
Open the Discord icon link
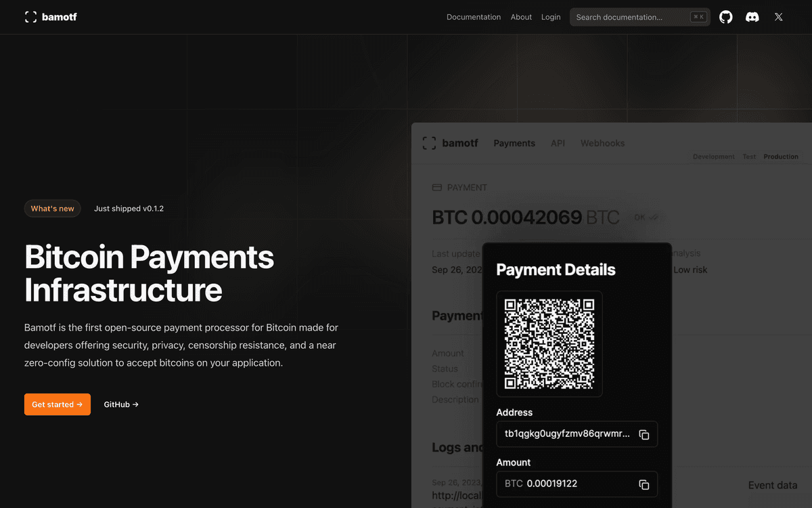point(752,17)
